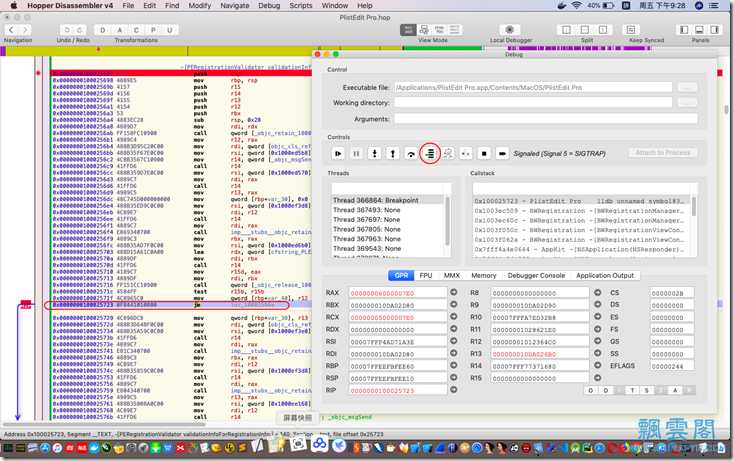This screenshot has width=734, height=461.
Task: Click the green segment of navigation bar
Action: (x=443, y=48)
